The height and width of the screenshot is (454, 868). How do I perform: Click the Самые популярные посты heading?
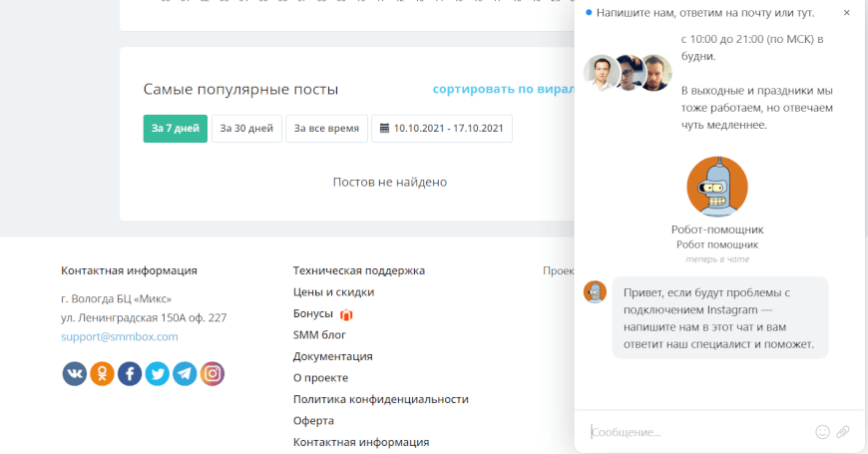(240, 89)
